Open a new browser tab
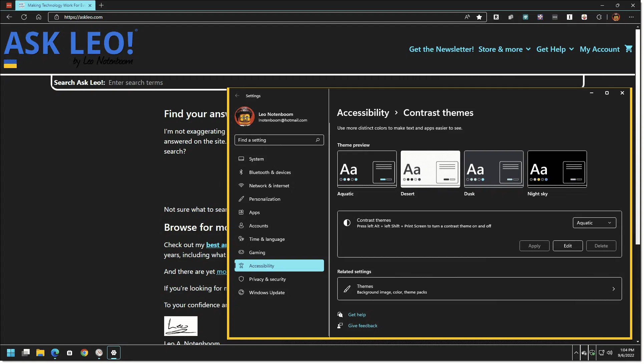Screen dimensions: 644x364 coord(101,5)
